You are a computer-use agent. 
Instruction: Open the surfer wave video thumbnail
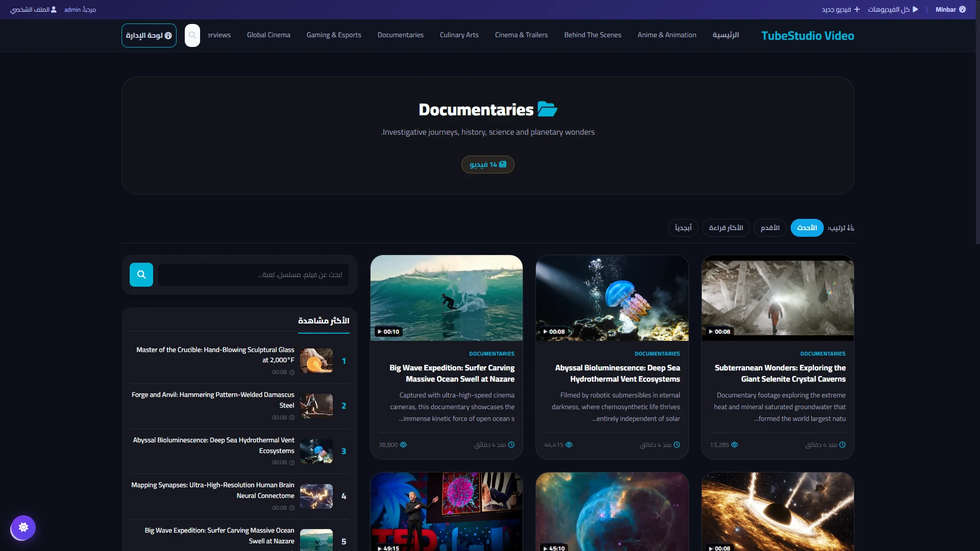[x=447, y=298]
